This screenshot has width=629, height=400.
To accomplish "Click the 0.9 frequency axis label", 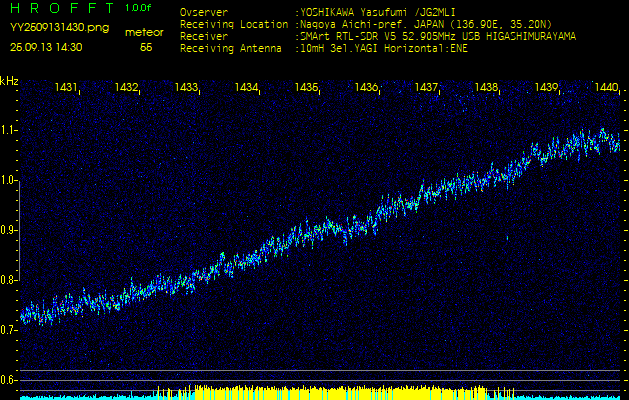I will coord(9,230).
